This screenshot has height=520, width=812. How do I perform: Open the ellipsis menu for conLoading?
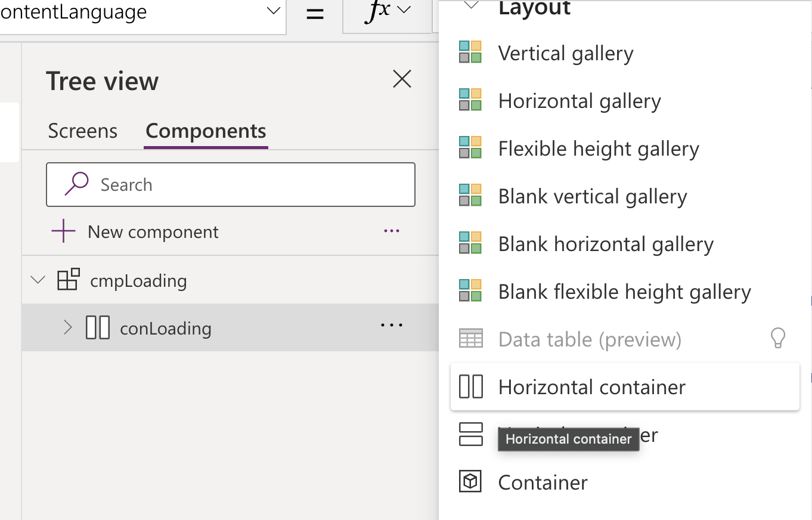pyautogui.click(x=392, y=325)
